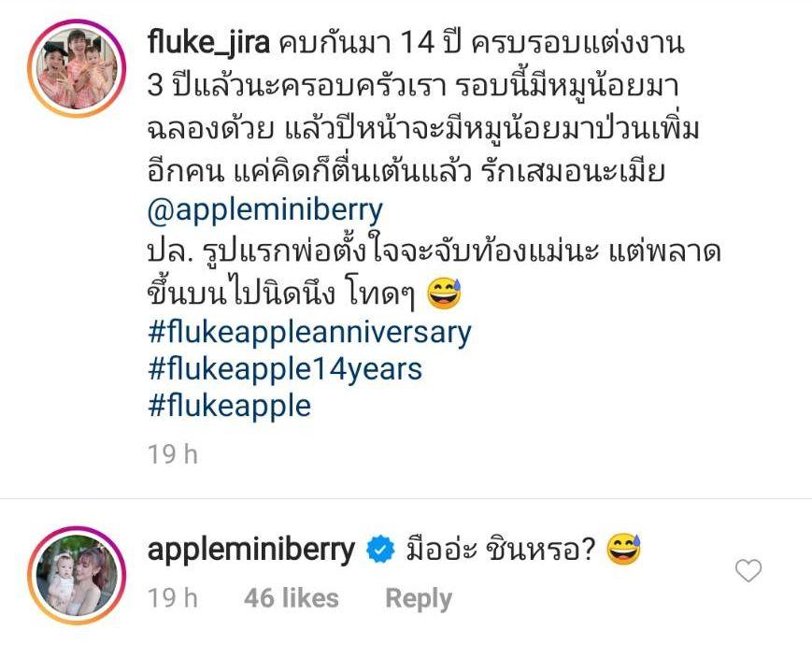Tap the blue verified badge beside appleminiberry
Viewport: 812px width, 645px height.
380,549
